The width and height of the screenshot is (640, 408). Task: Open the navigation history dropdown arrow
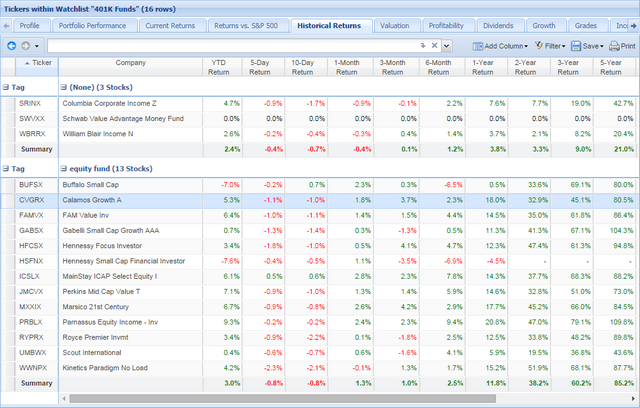[x=37, y=46]
